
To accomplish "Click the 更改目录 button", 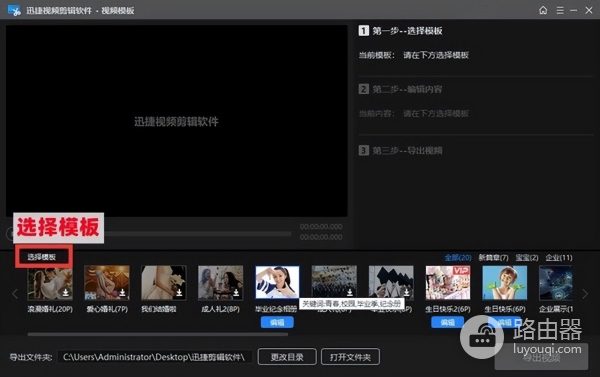I will (287, 357).
